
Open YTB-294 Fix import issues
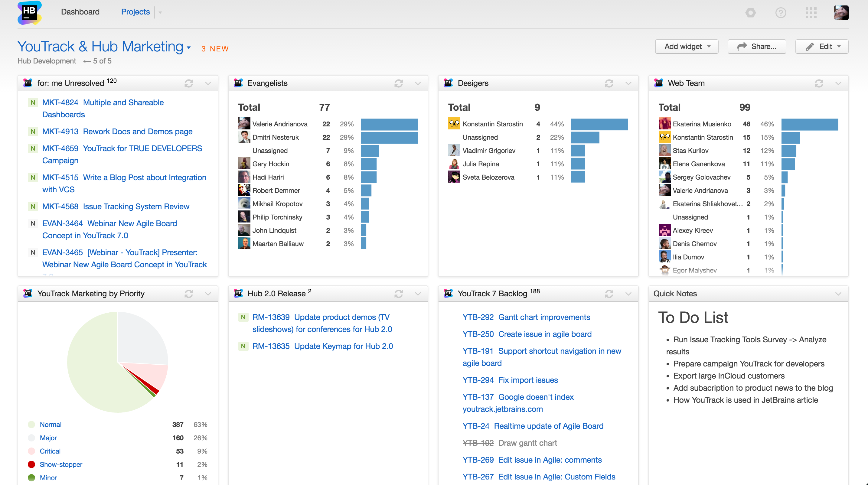[x=510, y=380]
